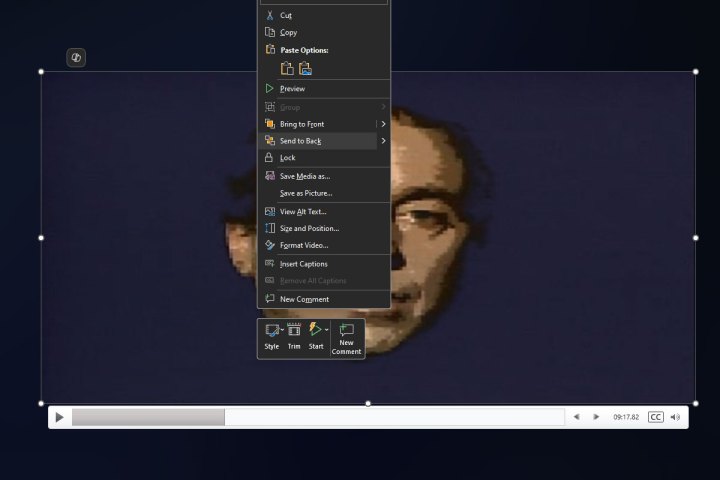Choose the paste as picture icon
The width and height of the screenshot is (720, 480).
click(x=305, y=68)
